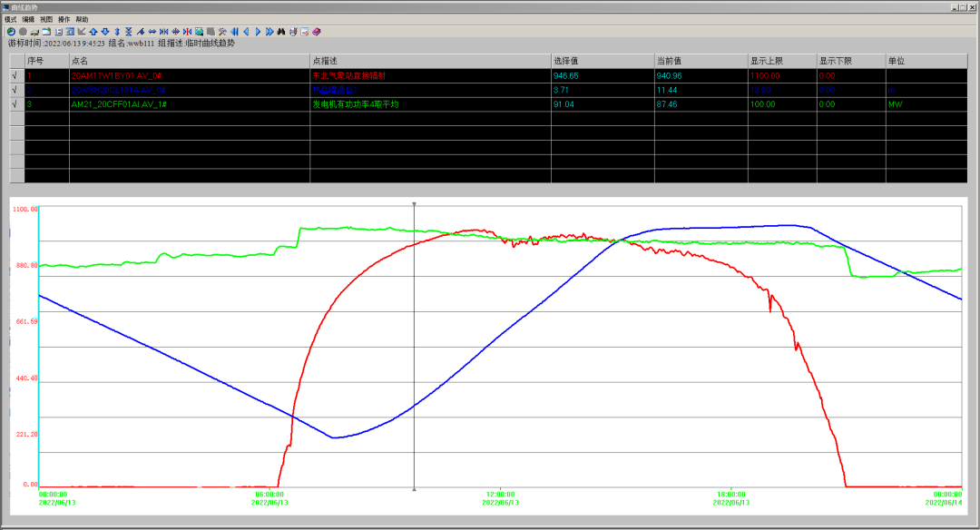Select point name AM21_20CFF01AI.AV_1#
This screenshot has width=980, height=530.
[x=119, y=104]
